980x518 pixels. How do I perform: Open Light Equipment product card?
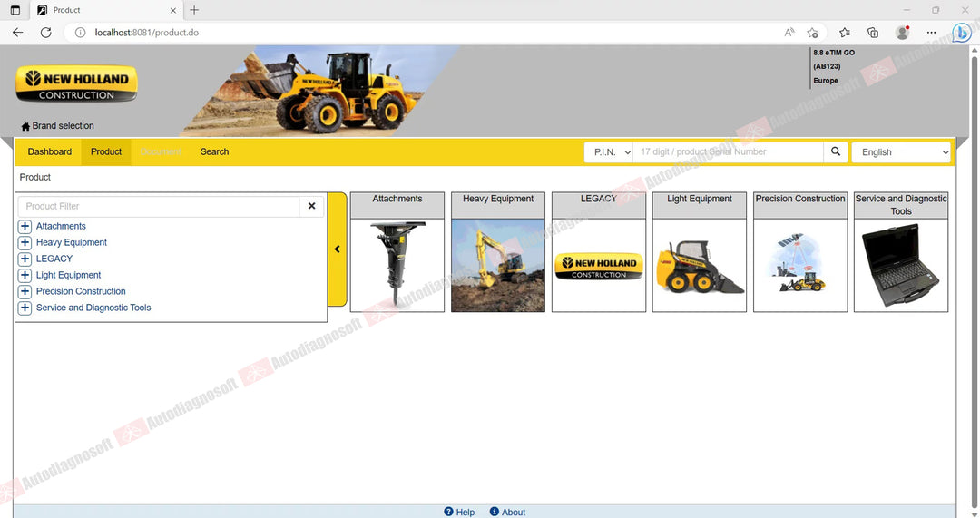[700, 252]
